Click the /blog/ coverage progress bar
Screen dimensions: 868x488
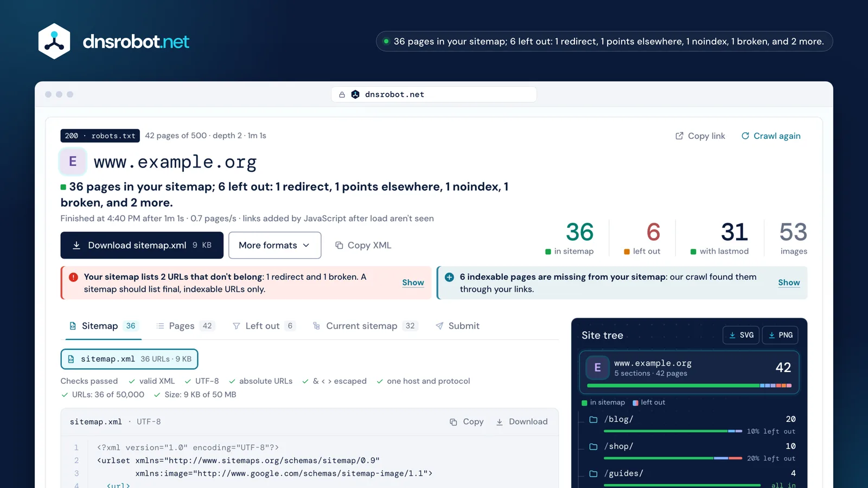[x=673, y=431]
